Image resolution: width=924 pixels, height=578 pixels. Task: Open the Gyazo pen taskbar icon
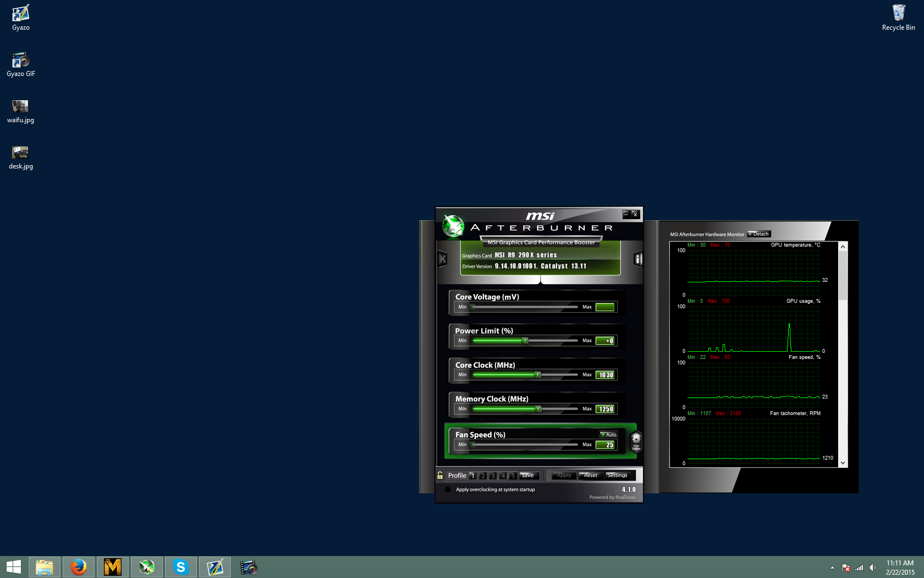(215, 567)
